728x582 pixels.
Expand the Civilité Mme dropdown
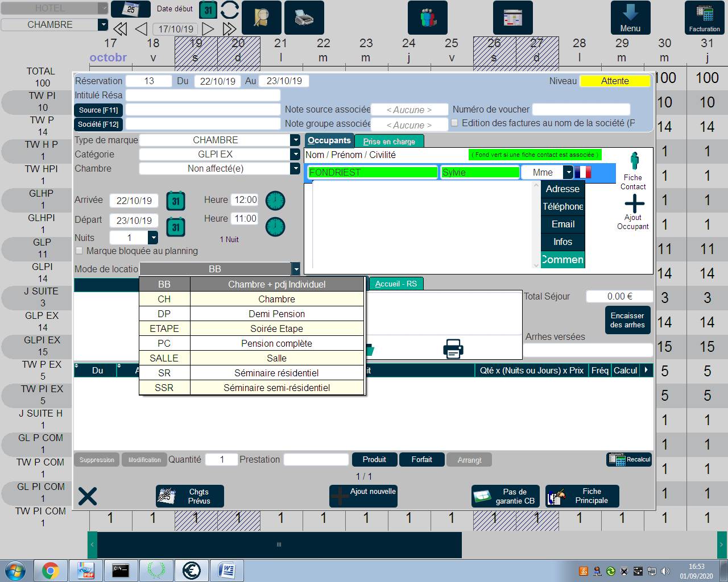[568, 172]
